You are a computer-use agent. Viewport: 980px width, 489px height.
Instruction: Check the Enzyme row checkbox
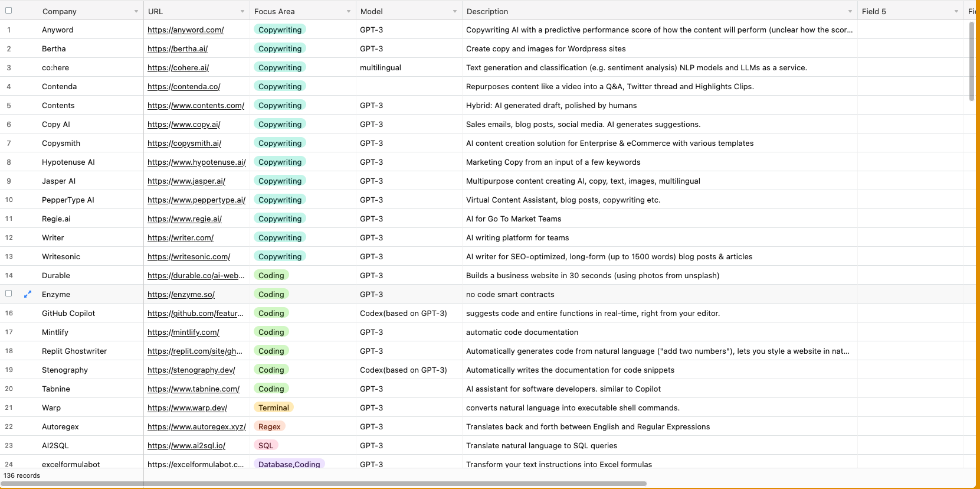point(8,294)
